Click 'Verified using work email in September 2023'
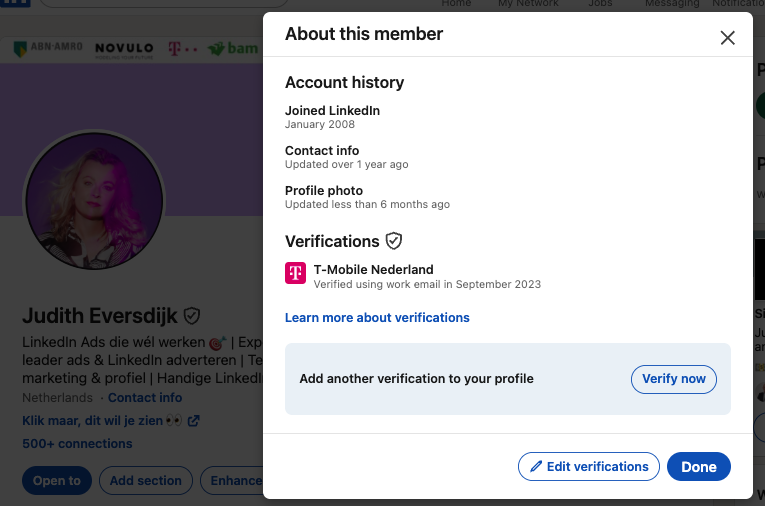 [x=427, y=284]
